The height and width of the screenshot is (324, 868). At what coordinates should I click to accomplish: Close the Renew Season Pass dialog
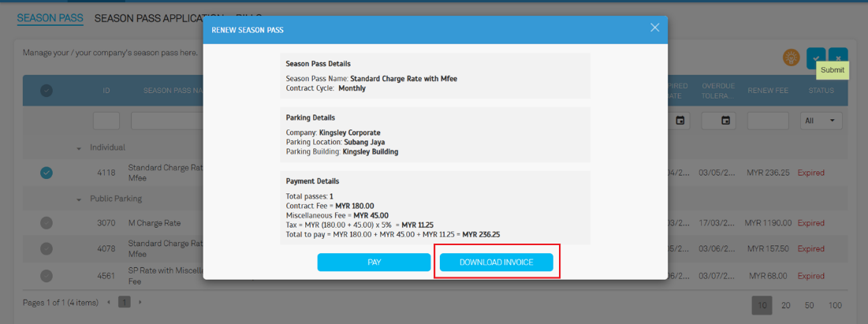[x=654, y=28]
